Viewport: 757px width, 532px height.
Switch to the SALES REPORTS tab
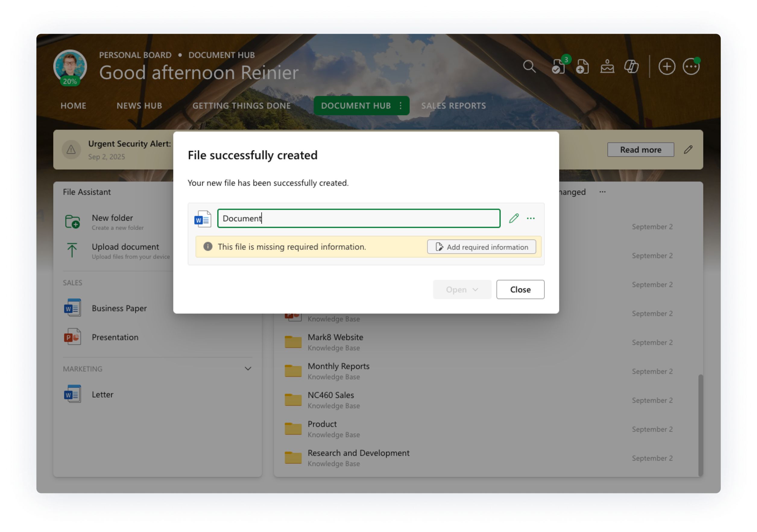coord(453,105)
